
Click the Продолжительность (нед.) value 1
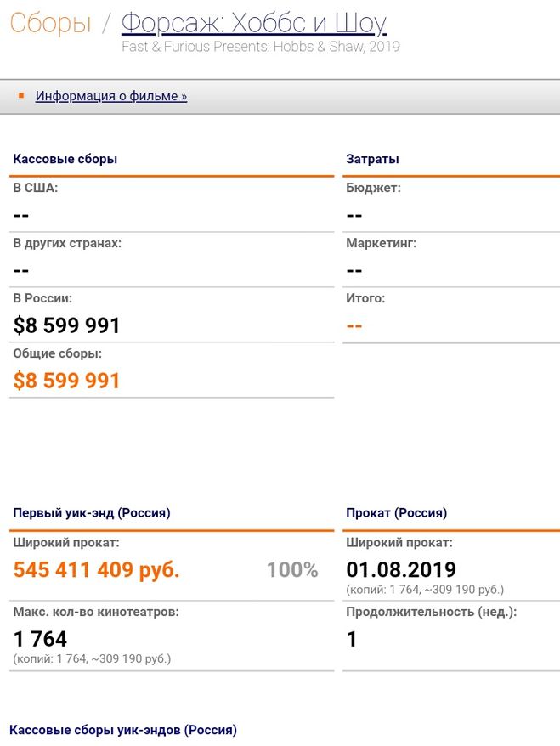point(352,639)
